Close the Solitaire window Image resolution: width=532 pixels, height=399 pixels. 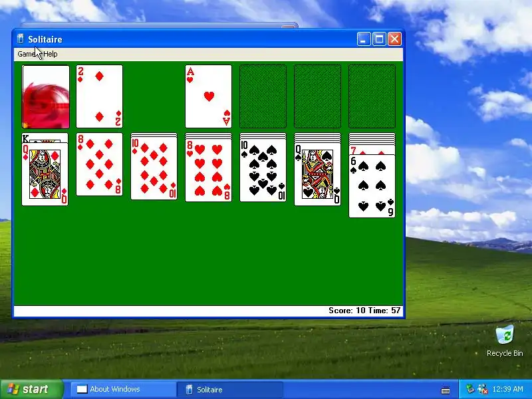(394, 39)
